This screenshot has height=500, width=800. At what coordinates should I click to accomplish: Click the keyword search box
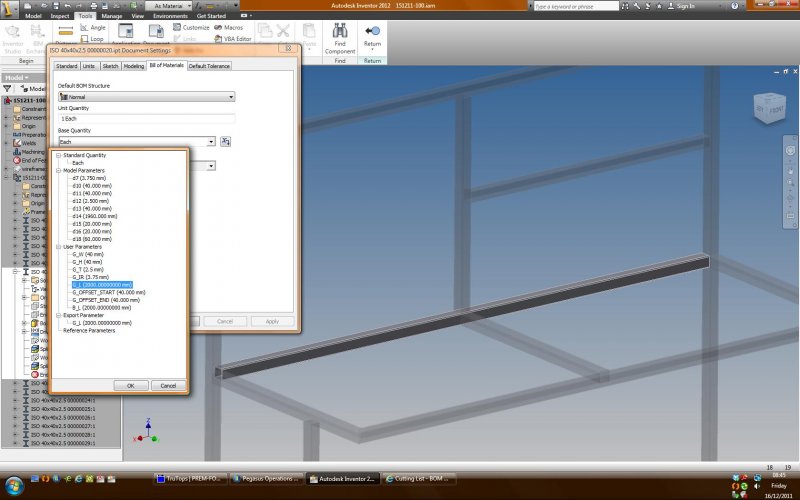tap(577, 6)
